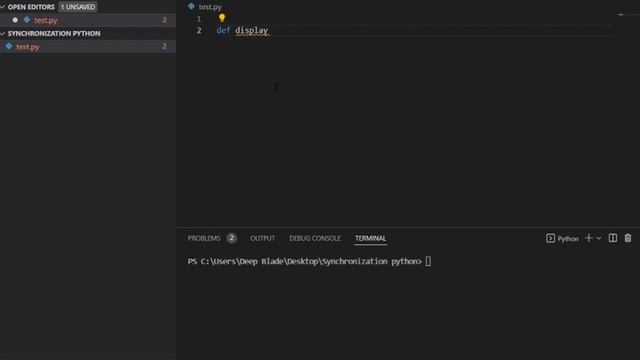Click the error count 2 in Open Editors row
This screenshot has height=360, width=640.
click(x=164, y=20)
